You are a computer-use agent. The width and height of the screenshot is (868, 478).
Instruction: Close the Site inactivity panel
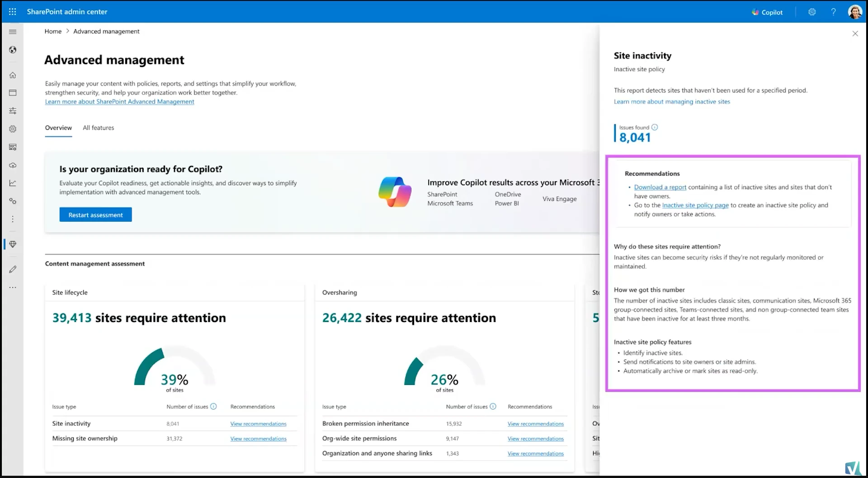pos(855,33)
